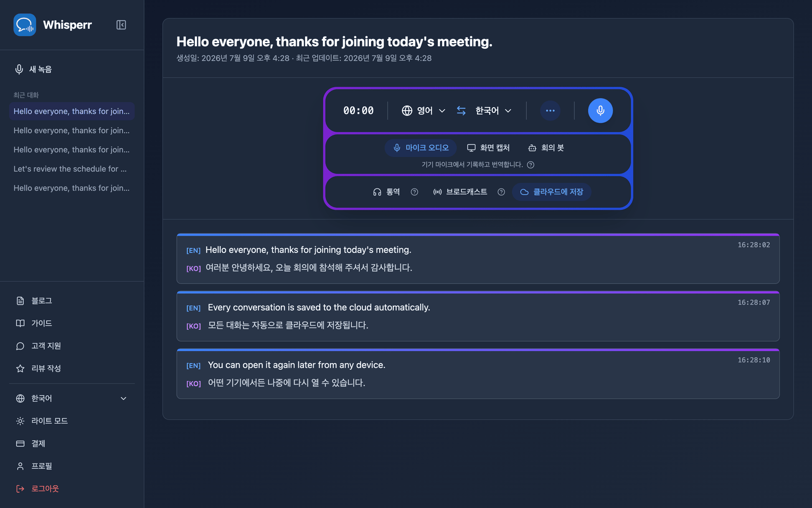Select the 마이크 오디오 tab
The width and height of the screenshot is (812, 508).
[421, 148]
